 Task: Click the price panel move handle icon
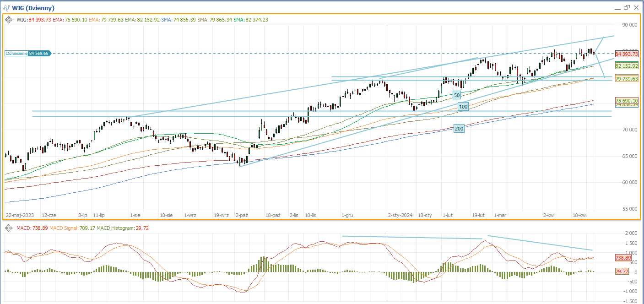(9, 20)
